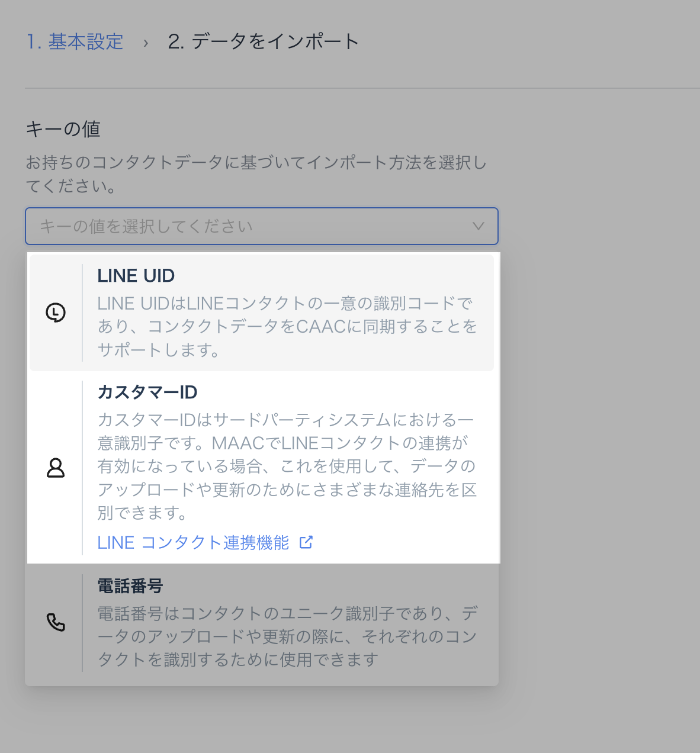Pick the 電話番号 option title
The image size is (700, 753).
pos(130,586)
